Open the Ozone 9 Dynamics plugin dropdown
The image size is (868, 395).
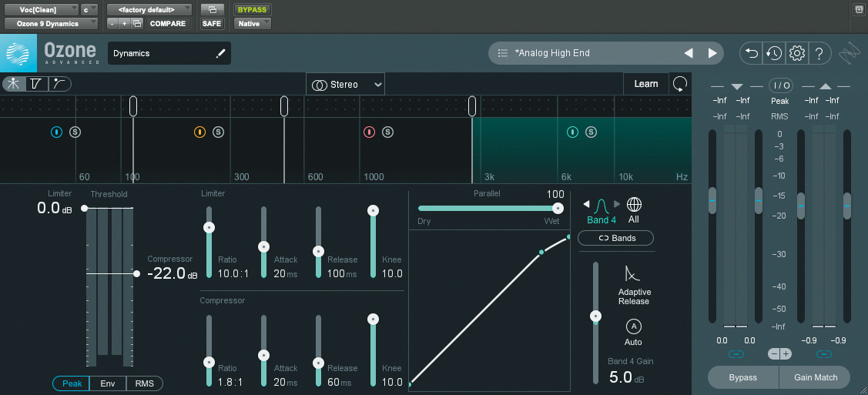[x=51, y=24]
